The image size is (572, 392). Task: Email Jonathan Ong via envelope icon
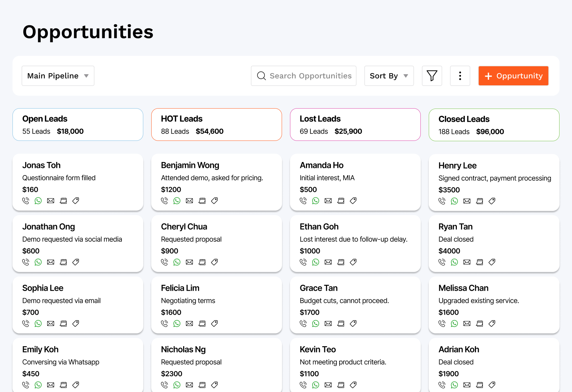click(51, 262)
